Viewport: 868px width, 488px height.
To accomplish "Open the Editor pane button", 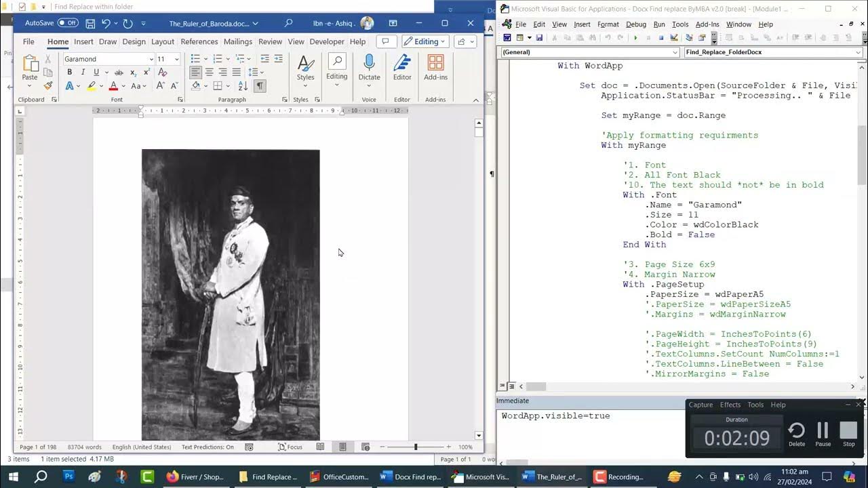I will tap(402, 68).
